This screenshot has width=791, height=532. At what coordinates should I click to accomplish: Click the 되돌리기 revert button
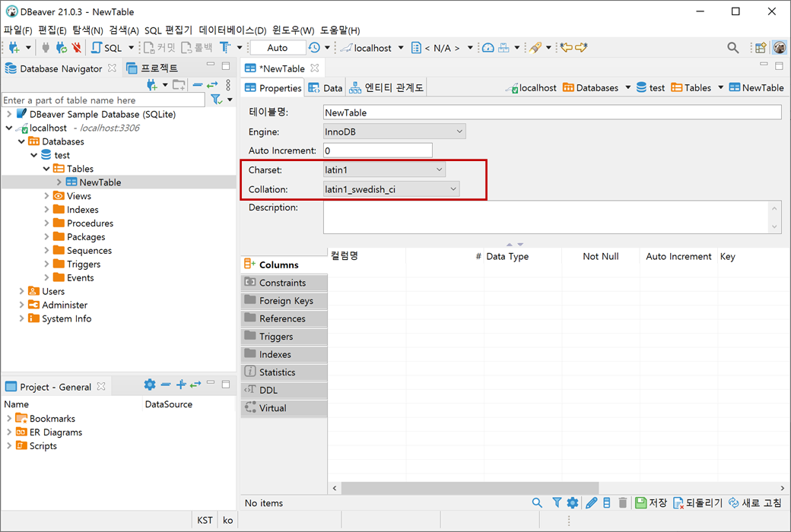point(697,503)
